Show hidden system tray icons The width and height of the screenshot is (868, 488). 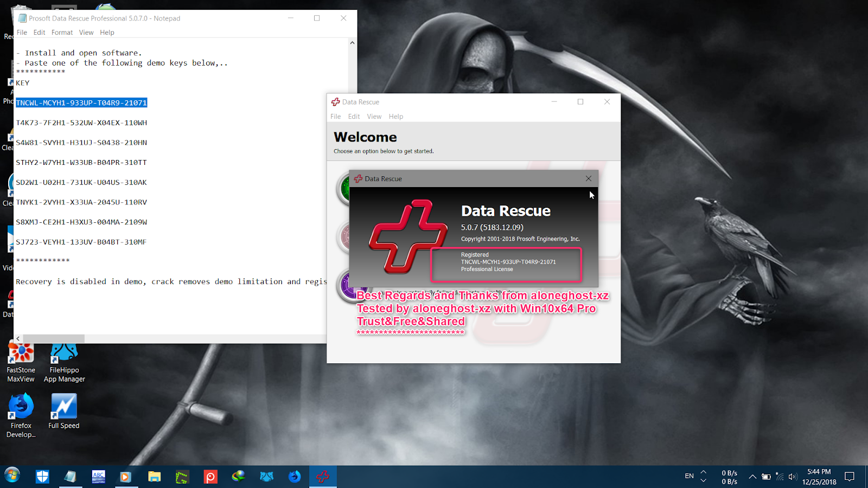point(752,477)
